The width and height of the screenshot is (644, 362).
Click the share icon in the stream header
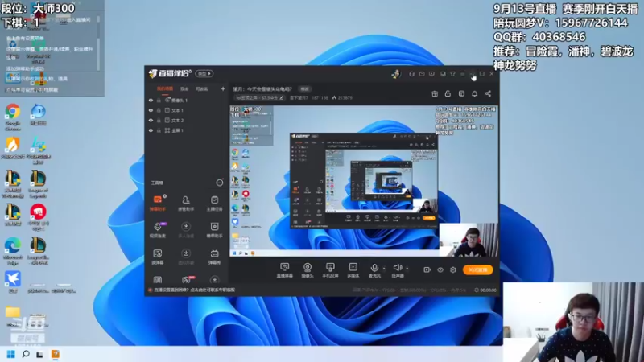(x=488, y=93)
